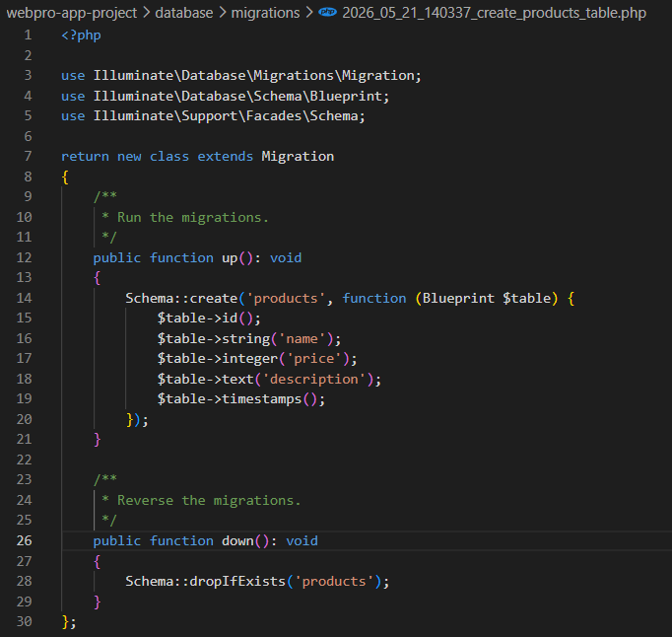Screen dimensions: 672x637
Task: Click the 'up' function name
Action: click(230, 257)
